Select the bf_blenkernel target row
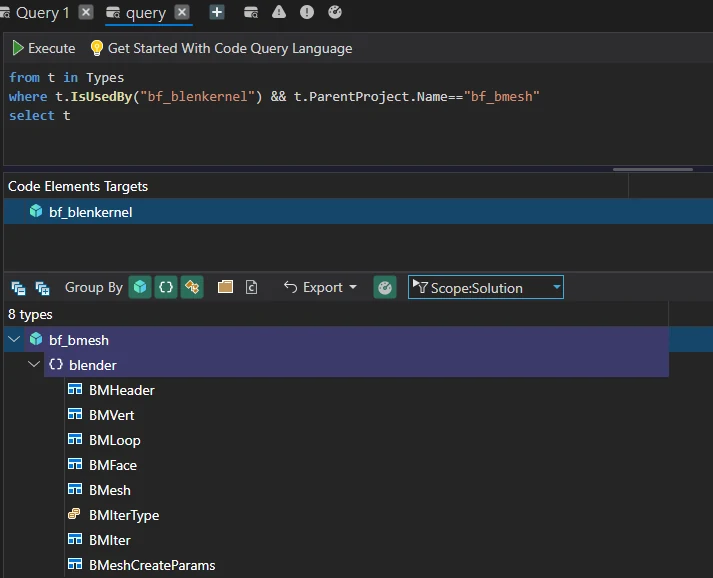 click(x=358, y=211)
